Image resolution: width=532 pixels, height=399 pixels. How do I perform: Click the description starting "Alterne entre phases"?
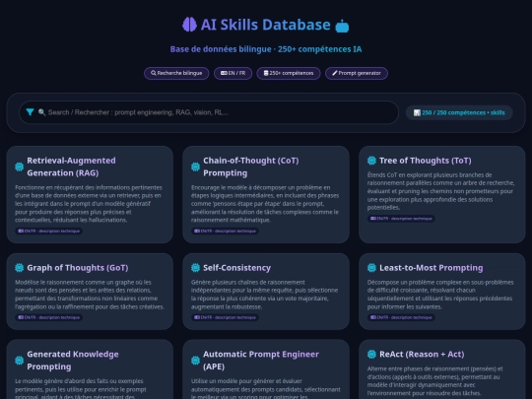coord(435,381)
